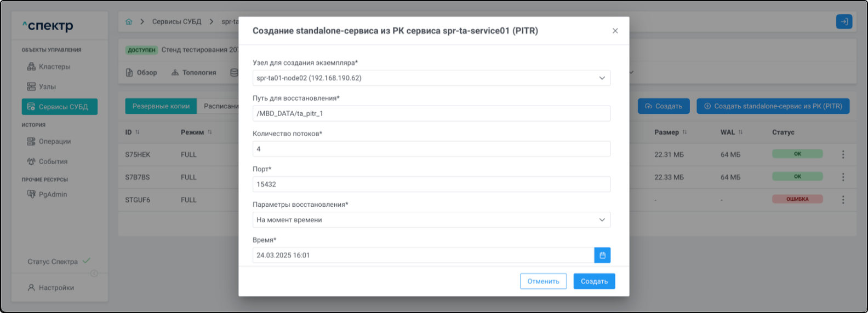
Task: Switch to the Резервные копии tab
Action: 161,106
